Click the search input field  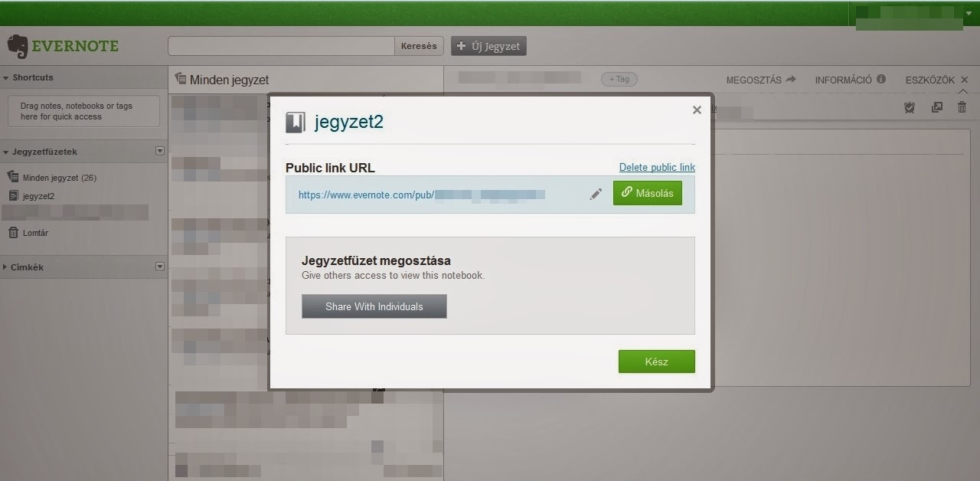point(281,46)
